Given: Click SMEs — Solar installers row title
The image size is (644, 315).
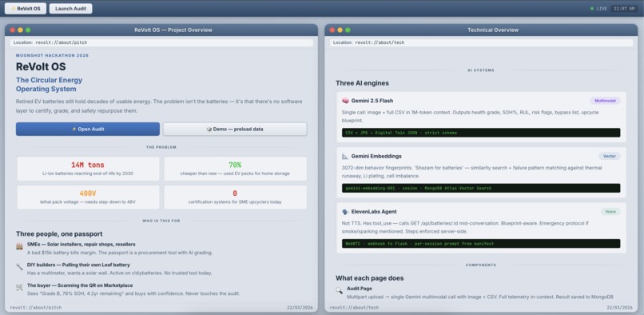Looking at the screenshot, I should (x=81, y=245).
